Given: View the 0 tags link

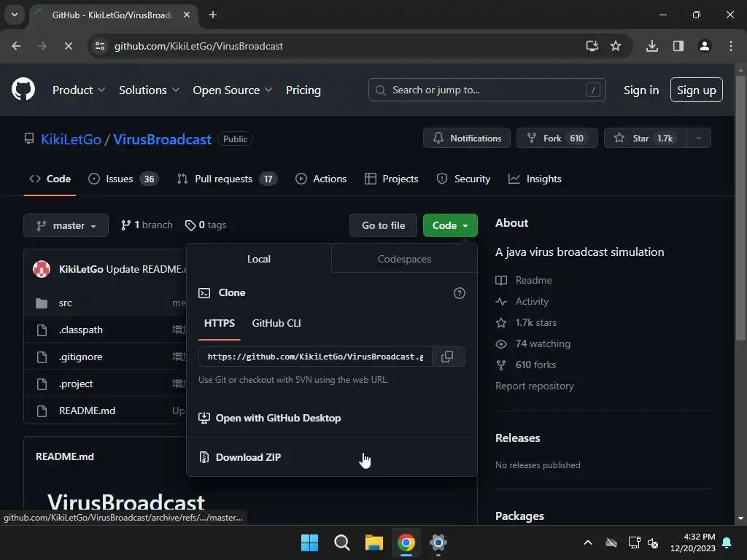Looking at the screenshot, I should [206, 225].
